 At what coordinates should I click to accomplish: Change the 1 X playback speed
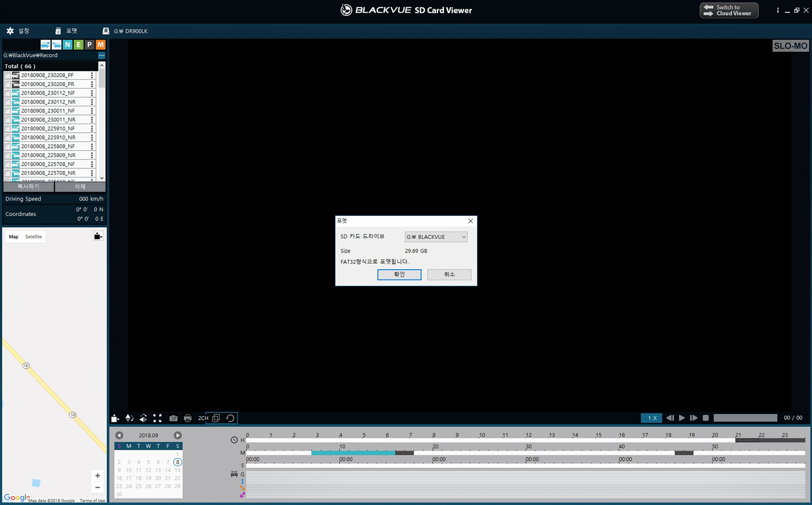point(652,418)
